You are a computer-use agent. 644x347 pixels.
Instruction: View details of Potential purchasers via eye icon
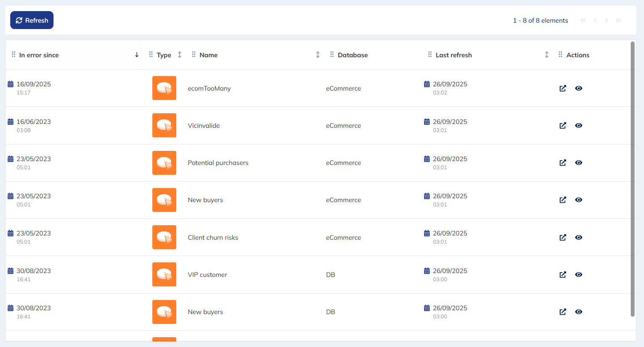point(579,163)
